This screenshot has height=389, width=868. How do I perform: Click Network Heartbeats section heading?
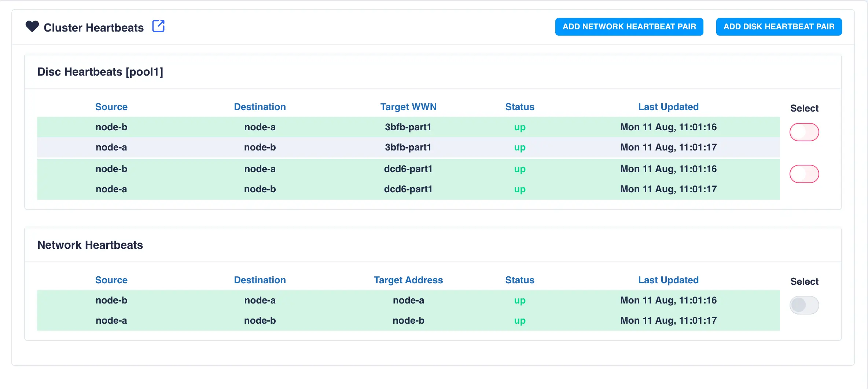(90, 245)
